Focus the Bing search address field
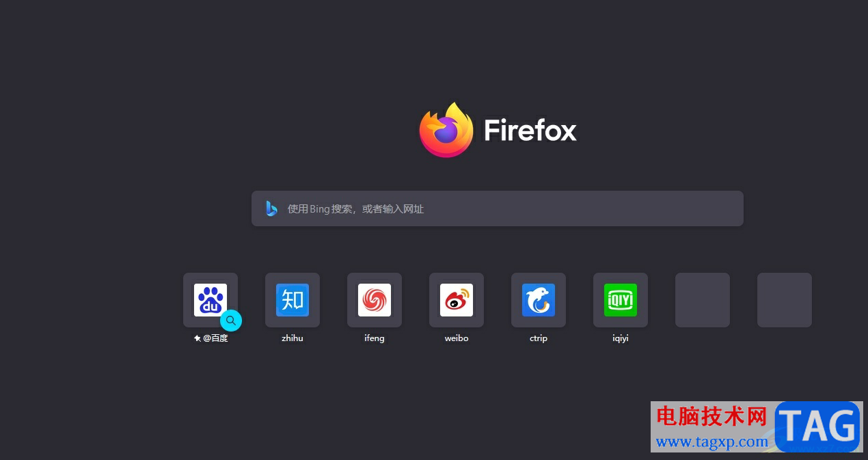This screenshot has width=868, height=460. pyautogui.click(x=498, y=208)
